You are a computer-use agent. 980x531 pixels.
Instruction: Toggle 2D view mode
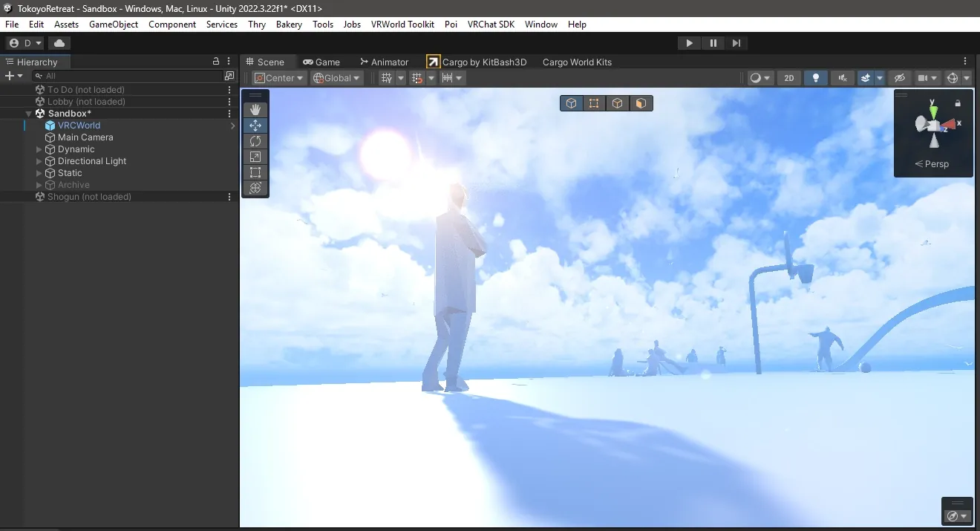789,78
